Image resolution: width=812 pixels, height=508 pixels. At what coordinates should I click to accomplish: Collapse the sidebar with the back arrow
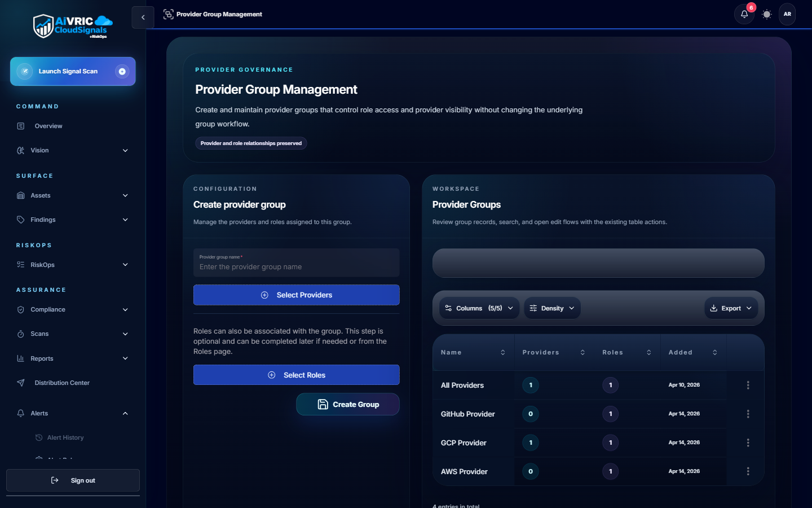(143, 17)
